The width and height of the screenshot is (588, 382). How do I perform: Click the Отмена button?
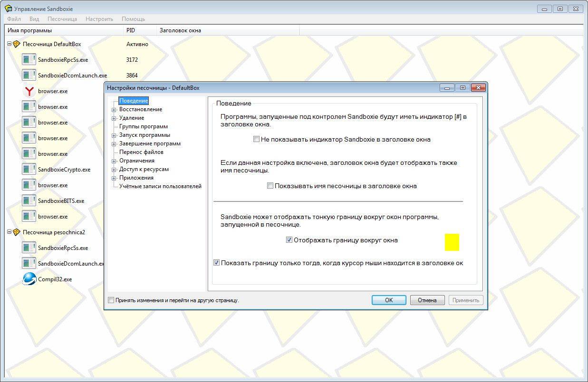[x=427, y=300]
